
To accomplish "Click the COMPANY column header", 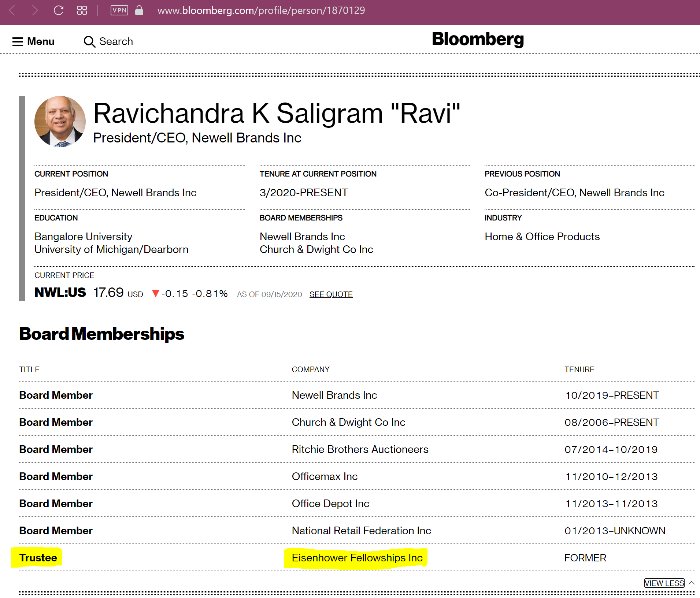I will [x=311, y=369].
